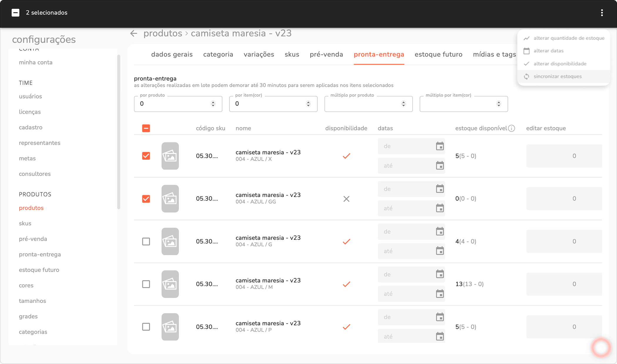This screenshot has width=617, height=364.
Task: Switch to the 'variações' tab
Action: [259, 54]
